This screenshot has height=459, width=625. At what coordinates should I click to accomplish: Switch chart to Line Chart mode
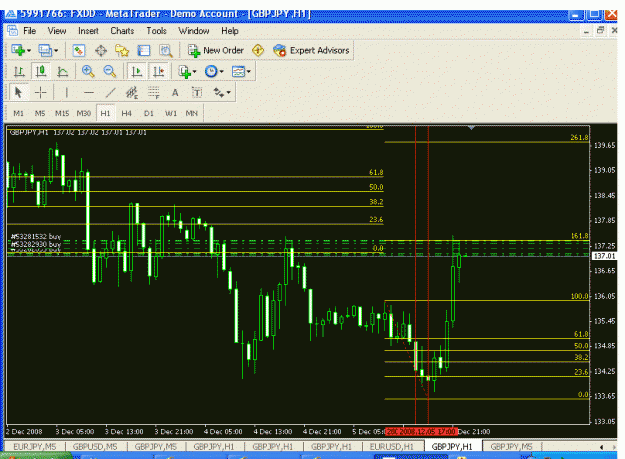(x=63, y=72)
